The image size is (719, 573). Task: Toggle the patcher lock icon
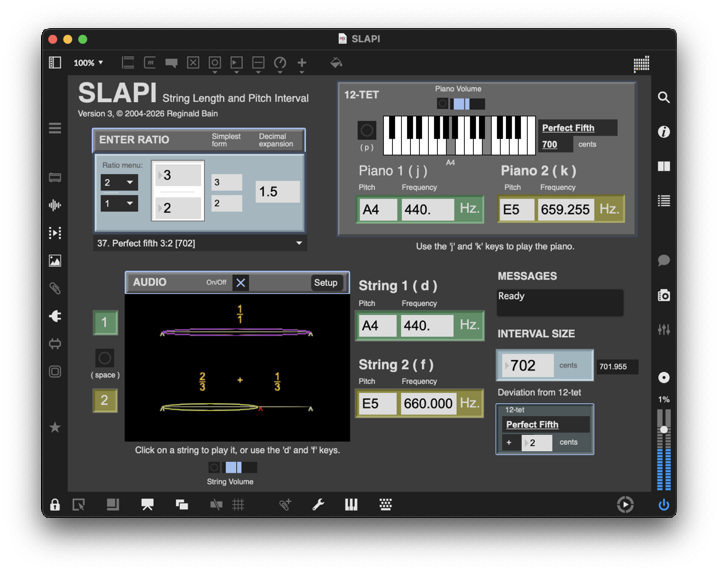(55, 505)
